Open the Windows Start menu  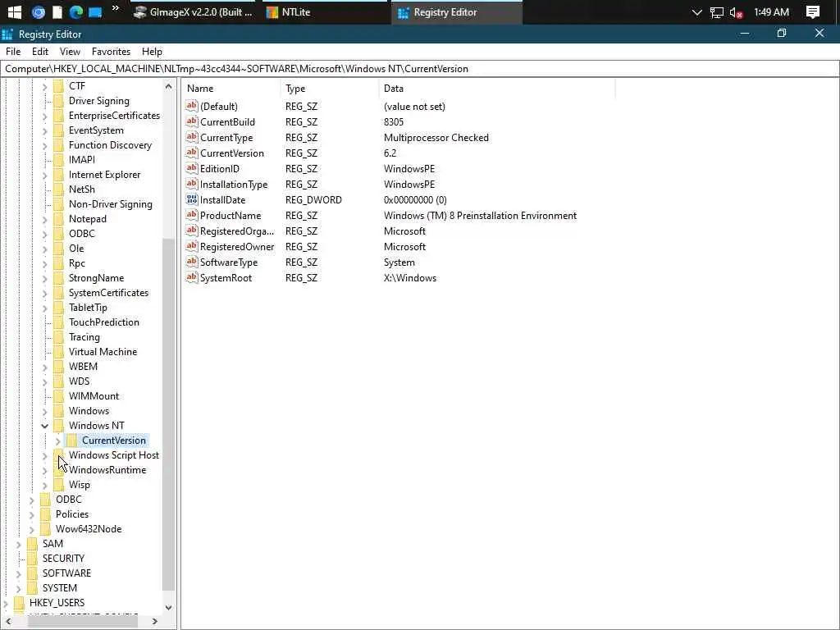tap(15, 11)
